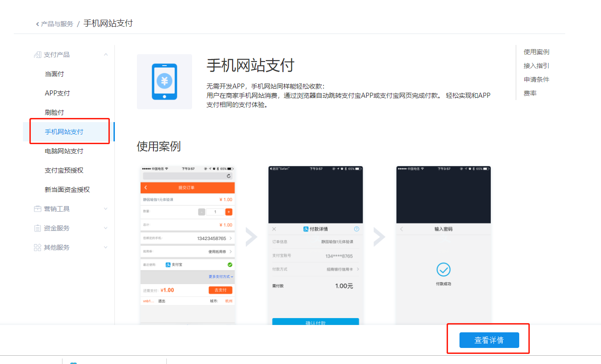The height and width of the screenshot is (364, 601).
Task: Select 当面付 in the sidebar
Action: click(54, 73)
